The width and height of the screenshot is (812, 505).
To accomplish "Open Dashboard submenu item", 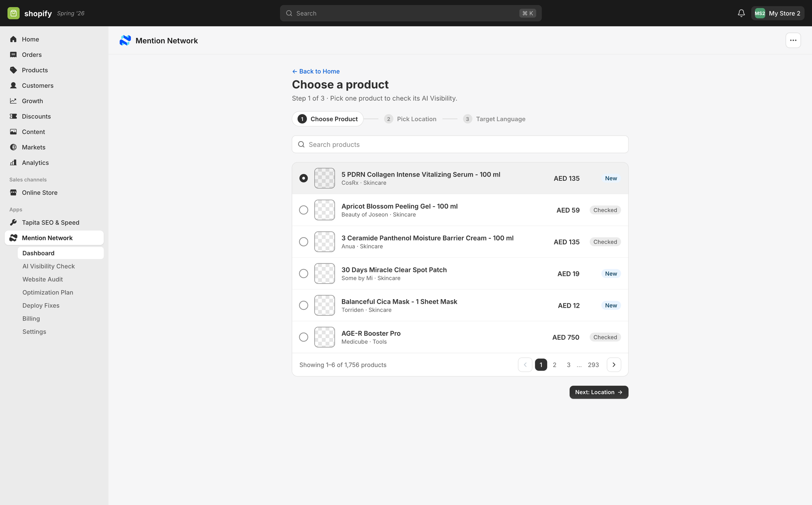I will point(60,253).
